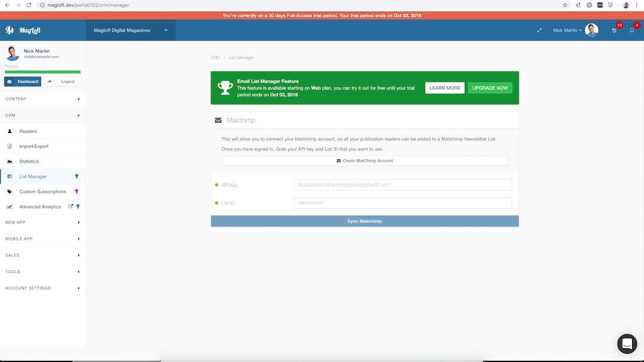Focus the API Key input field

(403, 185)
